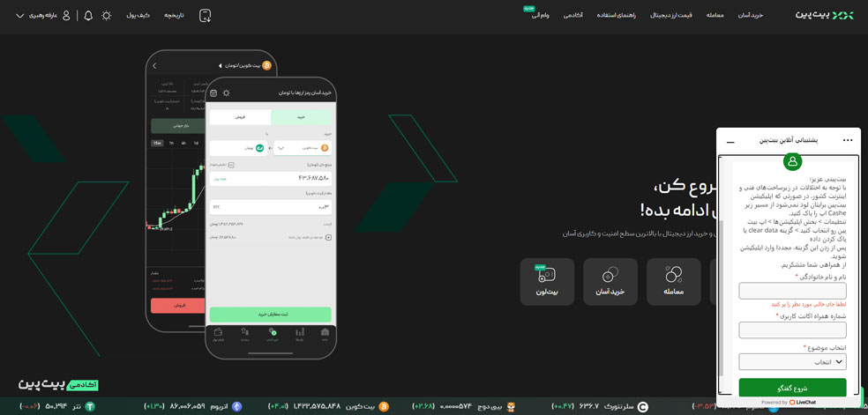Click the آکادمی بیت پین logo at bottom left
Viewport: 868px width, 415px height.
[x=58, y=385]
